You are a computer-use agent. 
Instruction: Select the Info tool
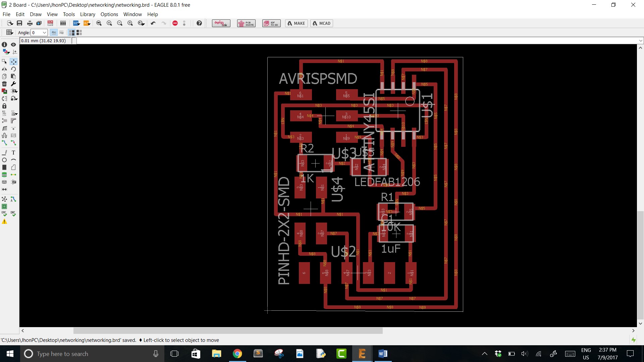click(4, 45)
